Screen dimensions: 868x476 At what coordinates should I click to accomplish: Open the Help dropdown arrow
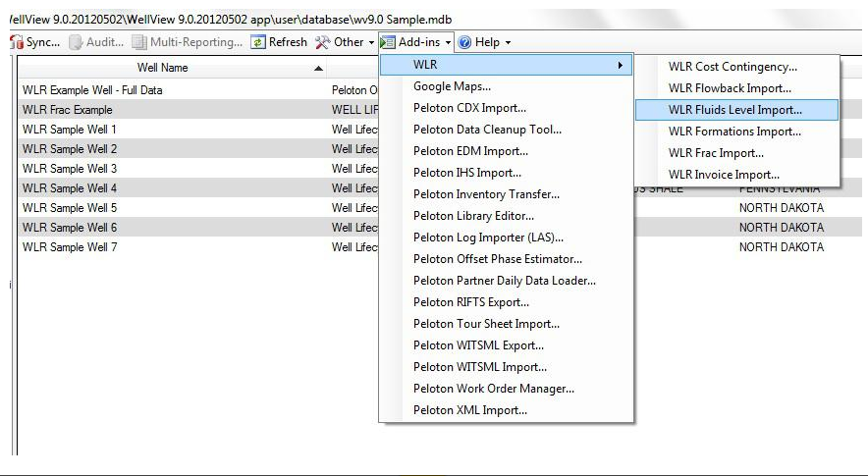508,42
